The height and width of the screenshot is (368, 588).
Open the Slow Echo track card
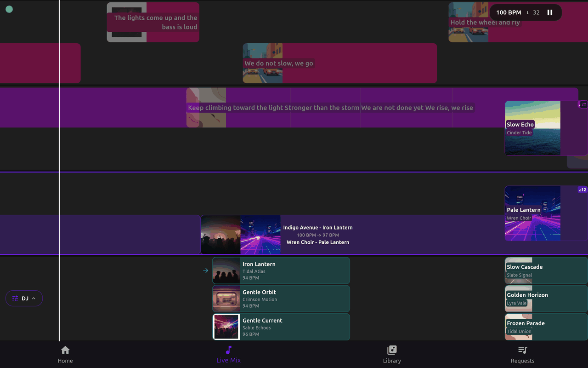pos(546,128)
